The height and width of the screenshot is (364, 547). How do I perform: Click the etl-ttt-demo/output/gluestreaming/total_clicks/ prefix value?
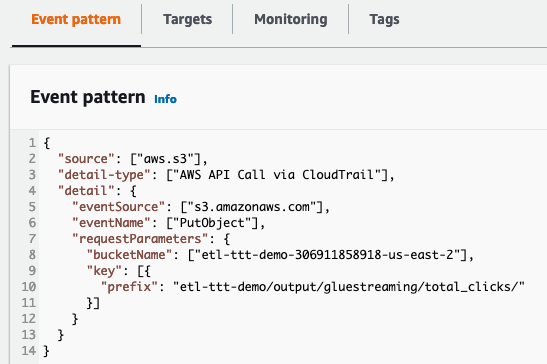pos(349,287)
